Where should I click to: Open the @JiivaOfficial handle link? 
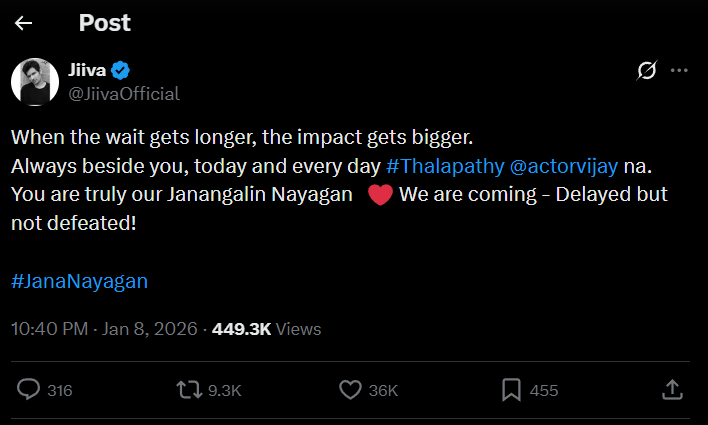pos(124,93)
